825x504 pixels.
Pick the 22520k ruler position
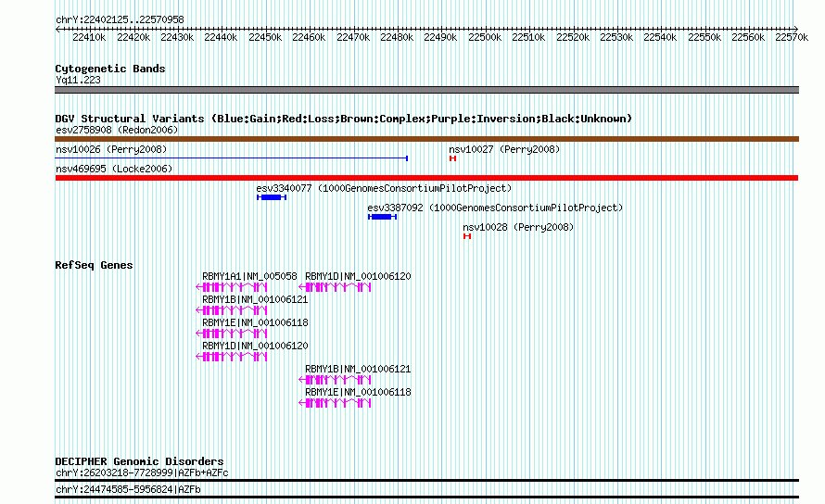coord(573,37)
